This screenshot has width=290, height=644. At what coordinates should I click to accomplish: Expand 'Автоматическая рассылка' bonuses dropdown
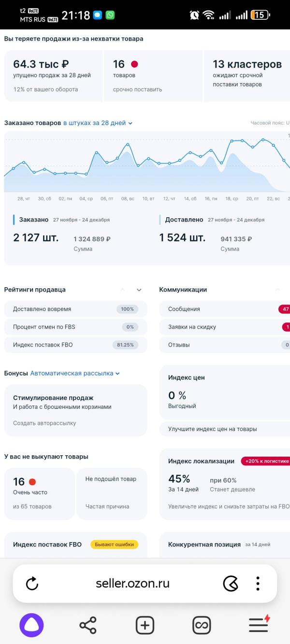75,373
